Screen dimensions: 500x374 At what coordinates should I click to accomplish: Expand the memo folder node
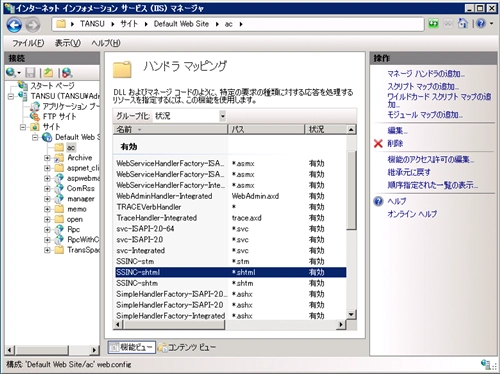[47, 209]
